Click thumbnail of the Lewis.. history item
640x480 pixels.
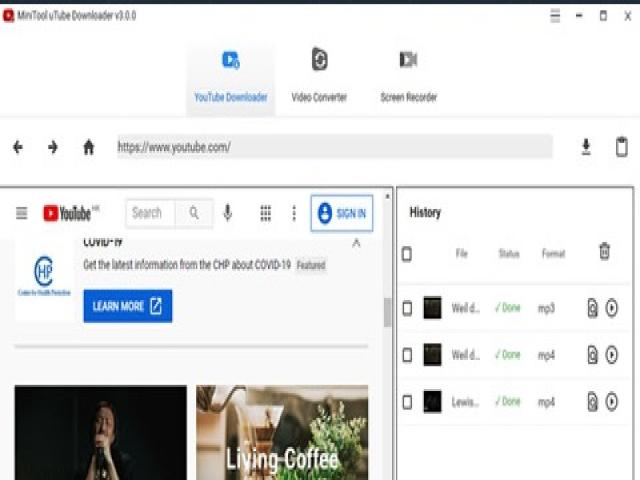[432, 402]
